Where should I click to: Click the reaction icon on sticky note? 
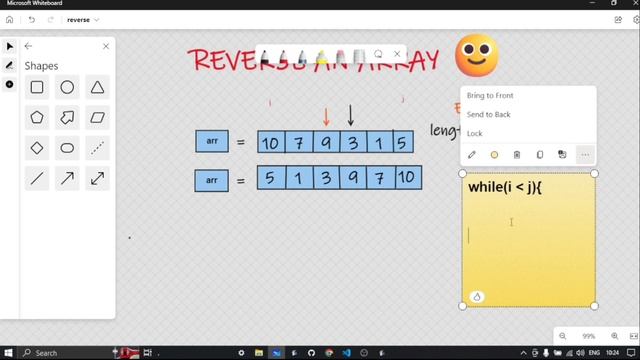click(x=477, y=297)
